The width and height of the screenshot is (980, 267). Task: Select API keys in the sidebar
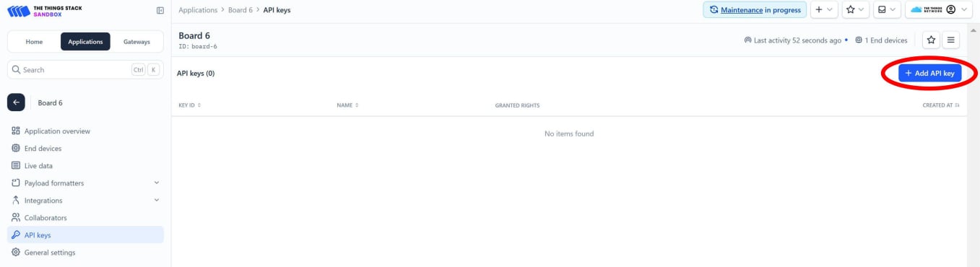pos(85,235)
